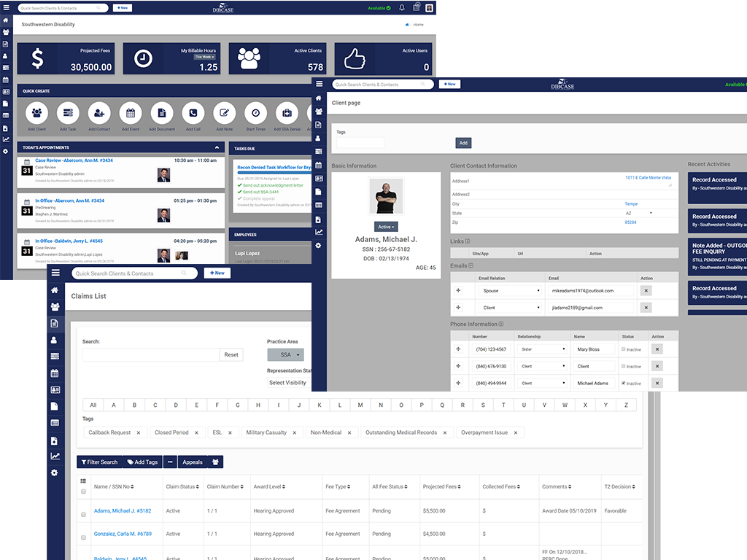Click settings gear in Claims List sidebar
Viewport: 747px width, 560px height.
click(55, 472)
